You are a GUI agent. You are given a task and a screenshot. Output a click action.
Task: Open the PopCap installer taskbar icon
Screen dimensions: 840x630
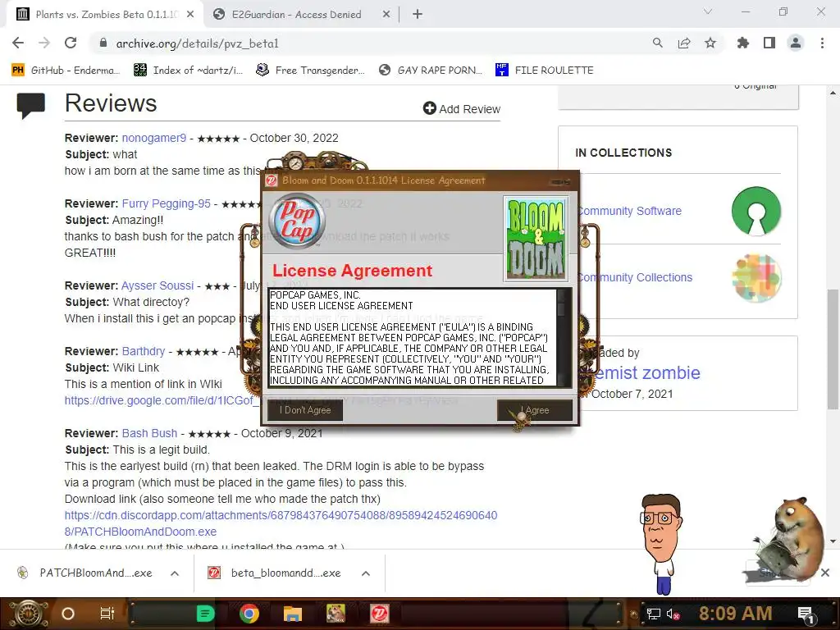[x=380, y=614]
